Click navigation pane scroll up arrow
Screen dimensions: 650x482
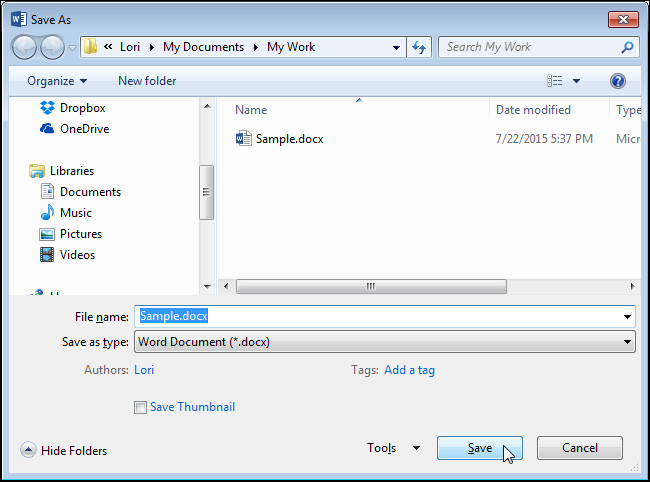pyautogui.click(x=207, y=107)
